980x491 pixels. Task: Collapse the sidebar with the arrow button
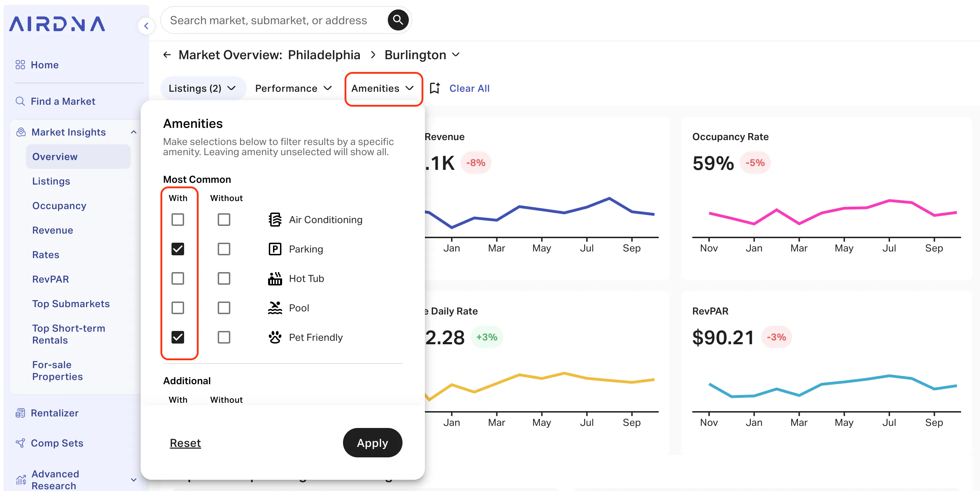(146, 26)
